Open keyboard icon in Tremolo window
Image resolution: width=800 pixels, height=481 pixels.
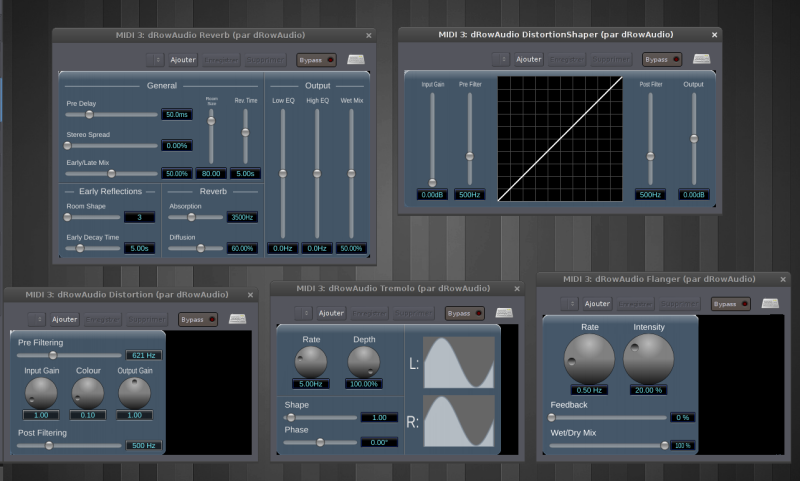[504, 313]
